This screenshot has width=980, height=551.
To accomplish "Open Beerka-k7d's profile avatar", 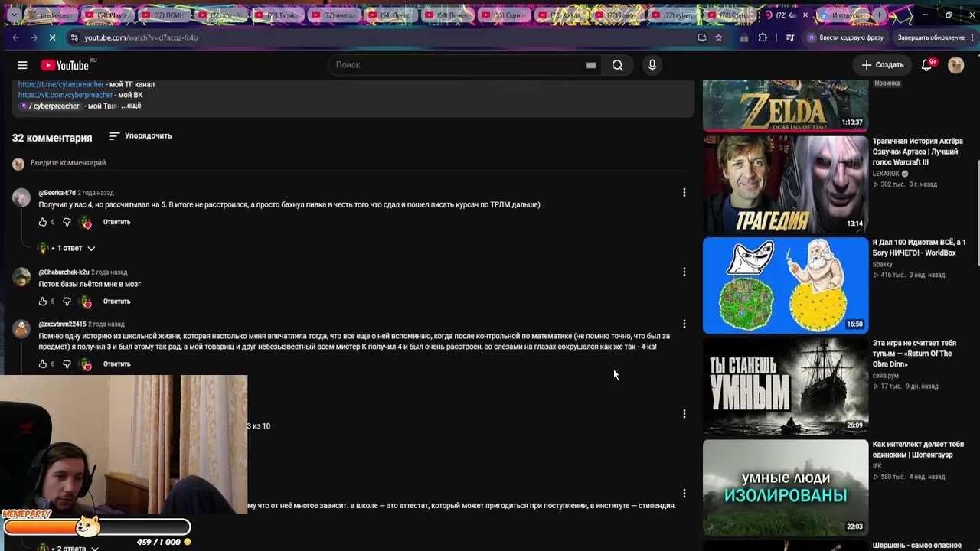I will (x=21, y=197).
